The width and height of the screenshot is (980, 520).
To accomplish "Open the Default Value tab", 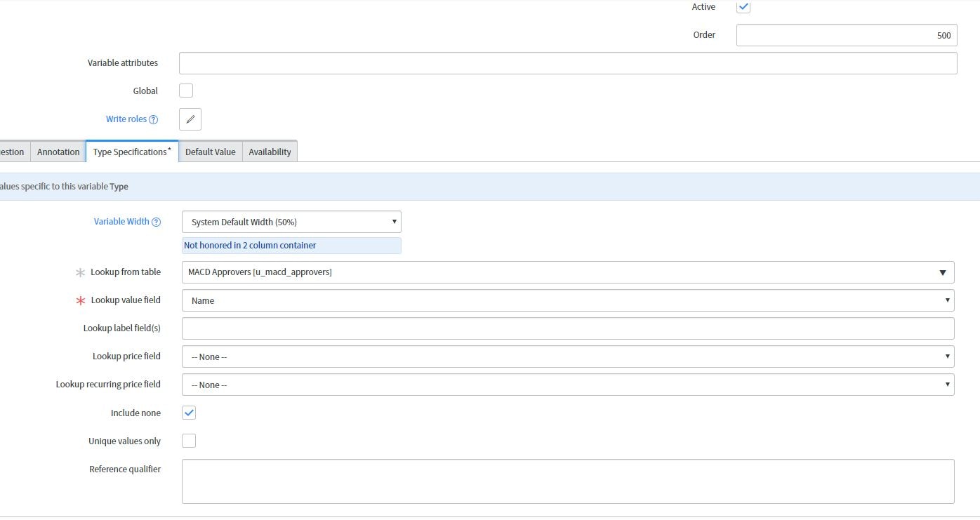I will tap(210, 152).
